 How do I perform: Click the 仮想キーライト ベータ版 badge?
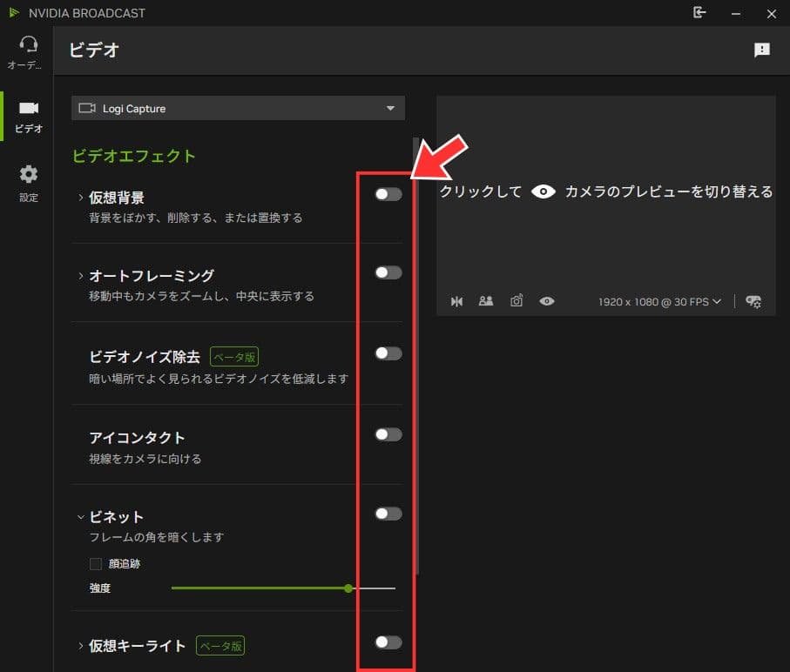220,645
